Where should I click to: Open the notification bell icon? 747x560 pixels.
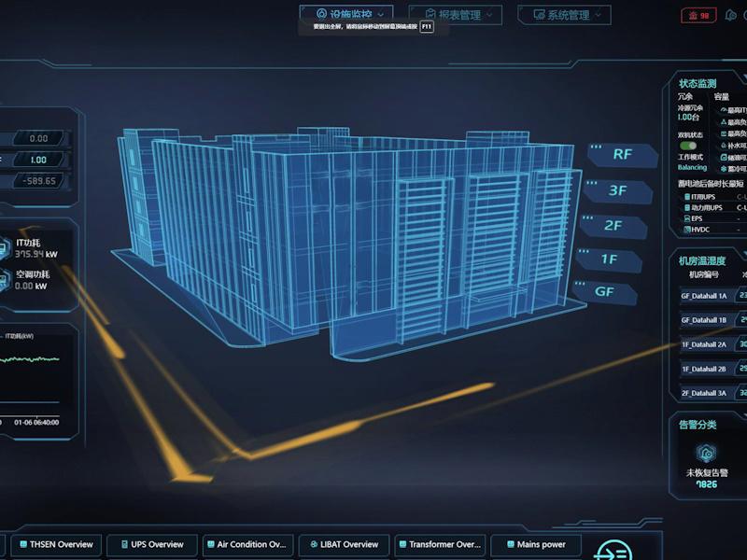click(730, 16)
